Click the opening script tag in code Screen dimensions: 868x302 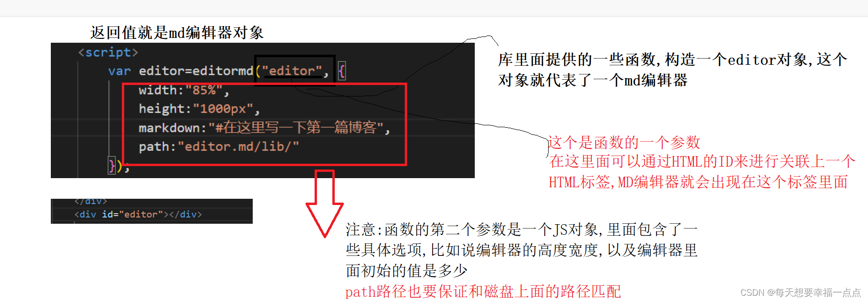click(108, 52)
